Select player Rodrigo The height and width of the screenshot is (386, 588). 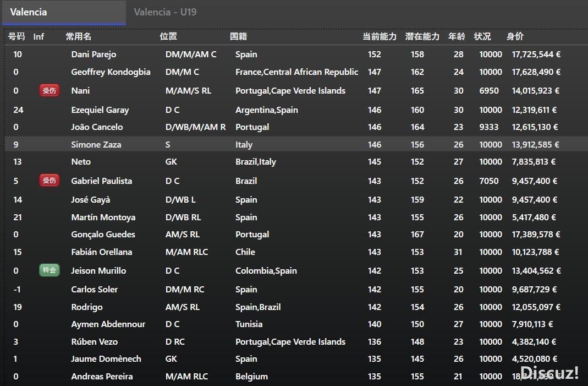coord(86,307)
